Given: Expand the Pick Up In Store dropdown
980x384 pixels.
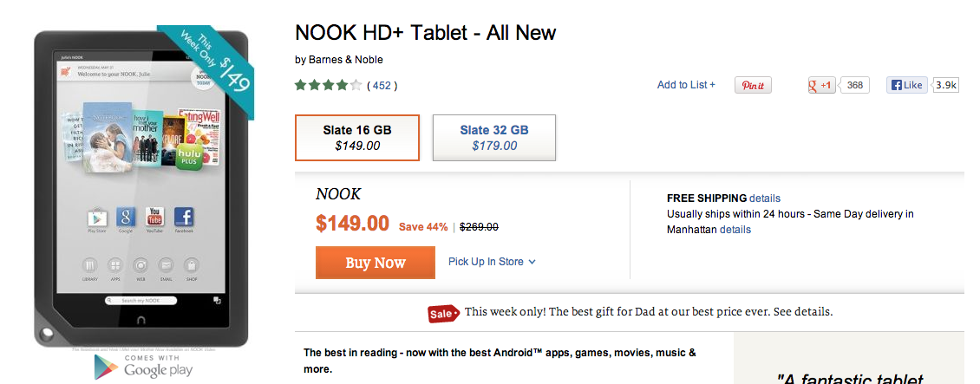Looking at the screenshot, I should point(492,262).
